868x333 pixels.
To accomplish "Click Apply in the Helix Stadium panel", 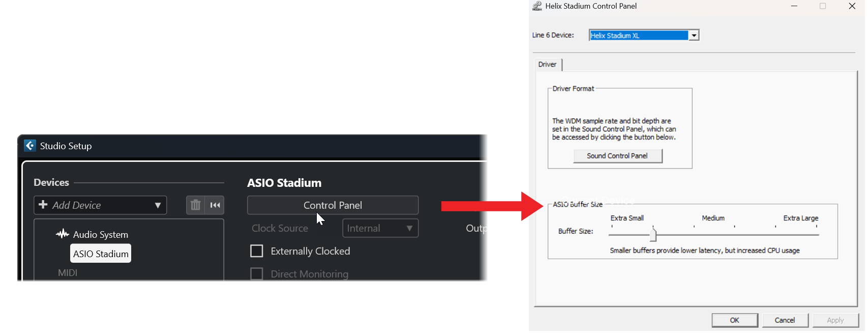I will [x=835, y=320].
